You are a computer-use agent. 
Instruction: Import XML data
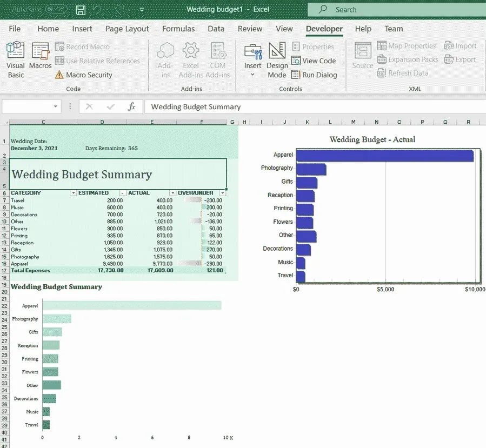click(x=460, y=45)
